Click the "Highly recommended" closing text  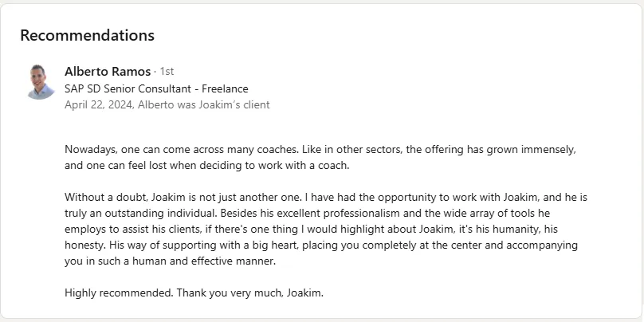(x=120, y=293)
